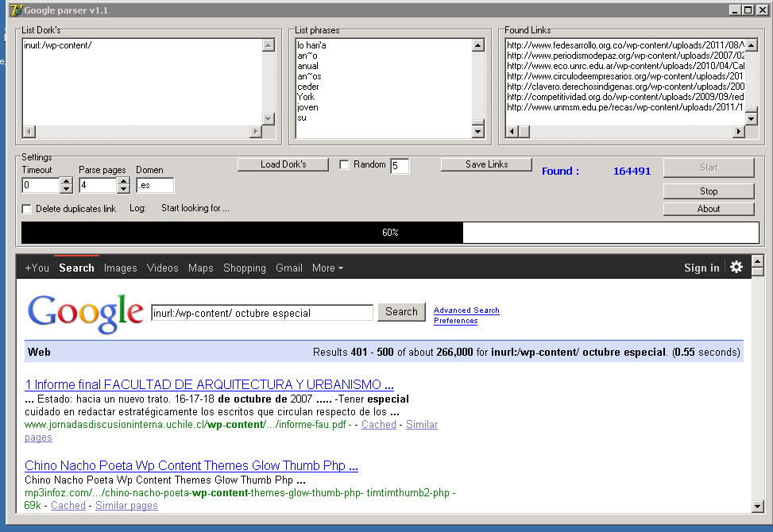The width and height of the screenshot is (773, 532).
Task: Open Chino Nacho Poeta Wp Content result
Action: [191, 465]
